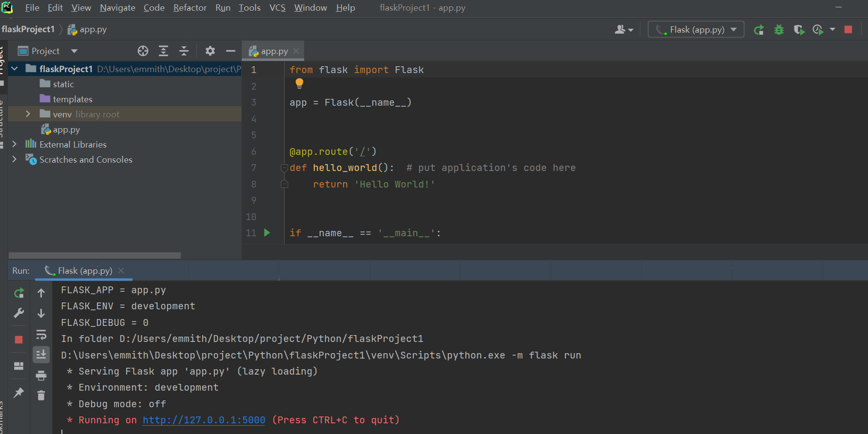Expand the External Libraries node
This screenshot has height=434, width=868.
pos(14,144)
